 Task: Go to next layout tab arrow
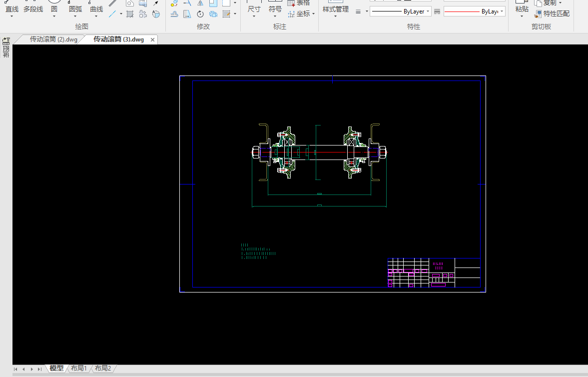(32, 369)
